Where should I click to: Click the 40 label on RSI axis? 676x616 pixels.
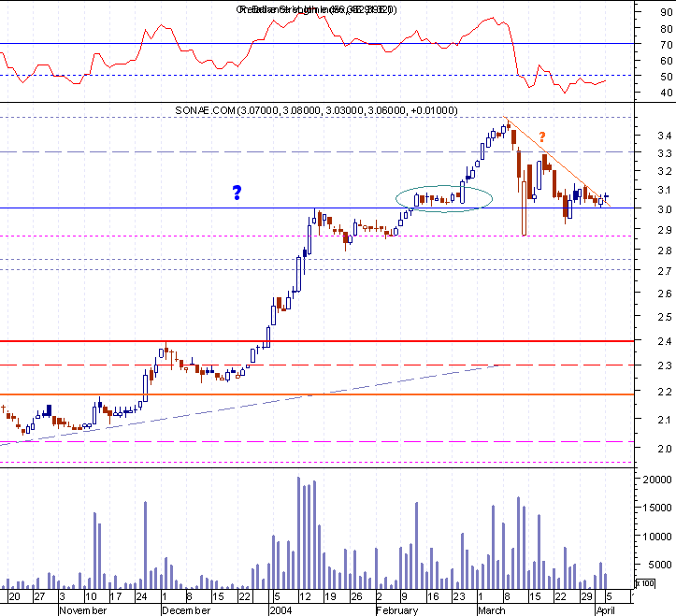(x=666, y=93)
